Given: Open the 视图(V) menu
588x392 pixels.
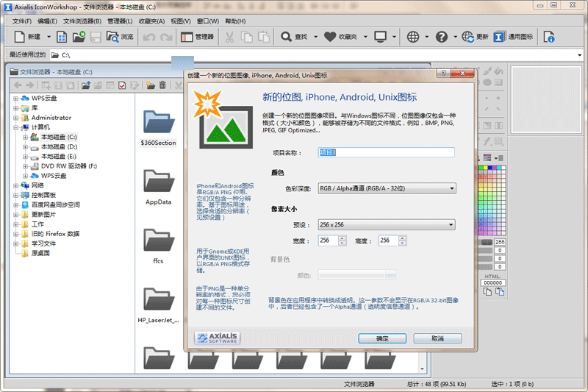Looking at the screenshot, I should pyautogui.click(x=180, y=21).
